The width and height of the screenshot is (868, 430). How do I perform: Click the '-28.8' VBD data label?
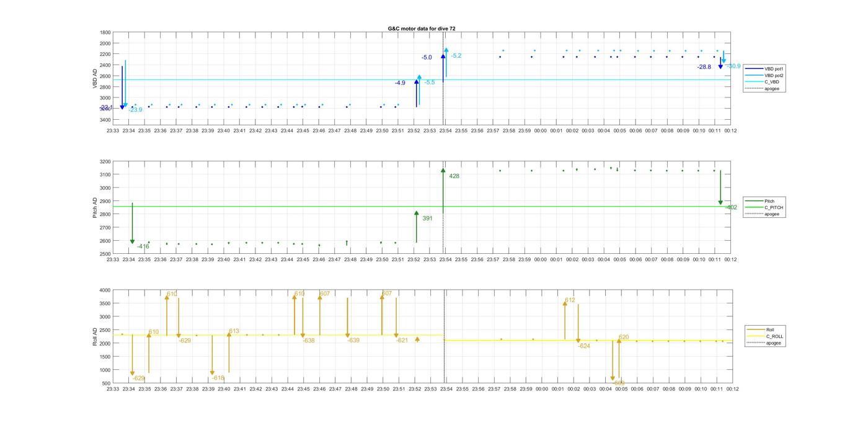(704, 67)
